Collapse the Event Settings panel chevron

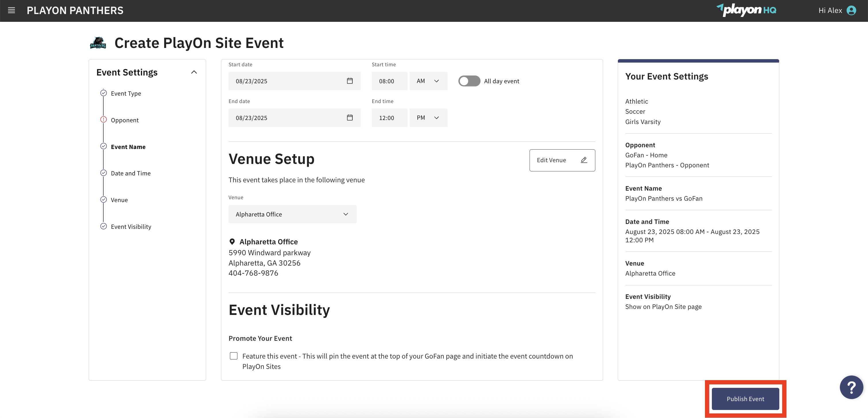[194, 72]
